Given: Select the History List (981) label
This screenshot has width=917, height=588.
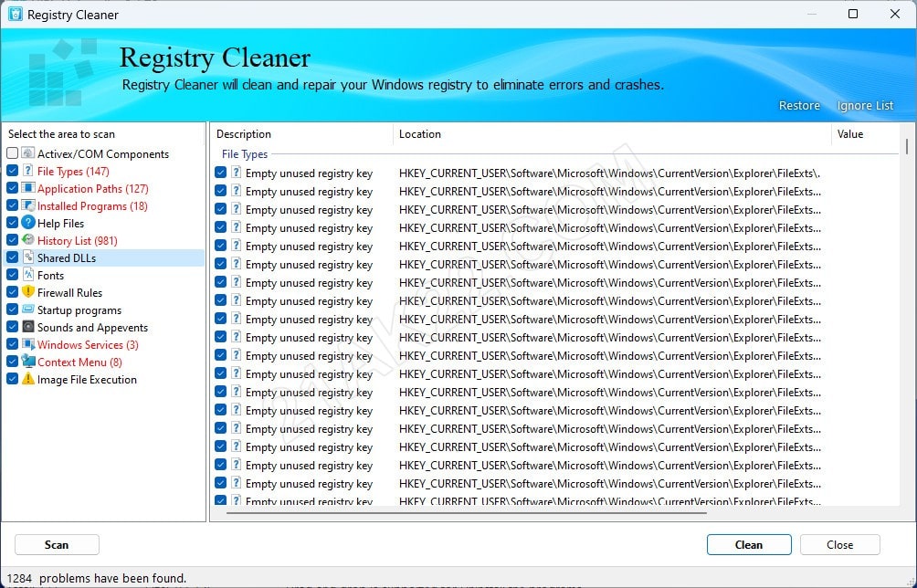Looking at the screenshot, I should (78, 241).
